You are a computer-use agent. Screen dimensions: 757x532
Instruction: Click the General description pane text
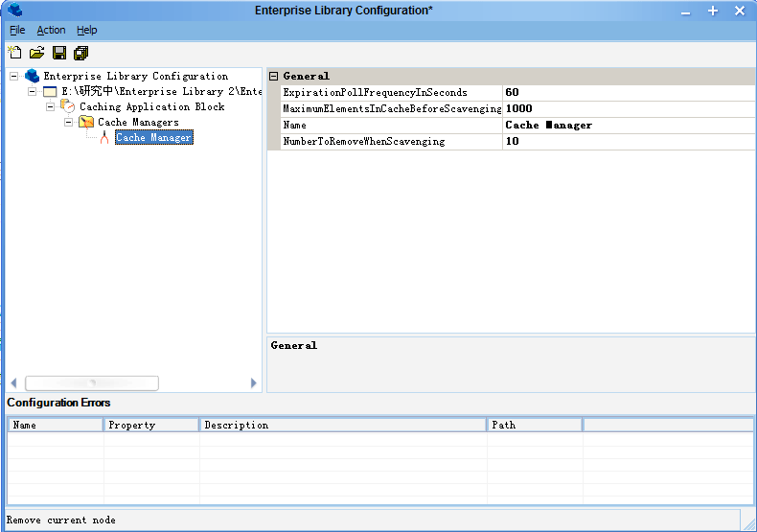[293, 345]
